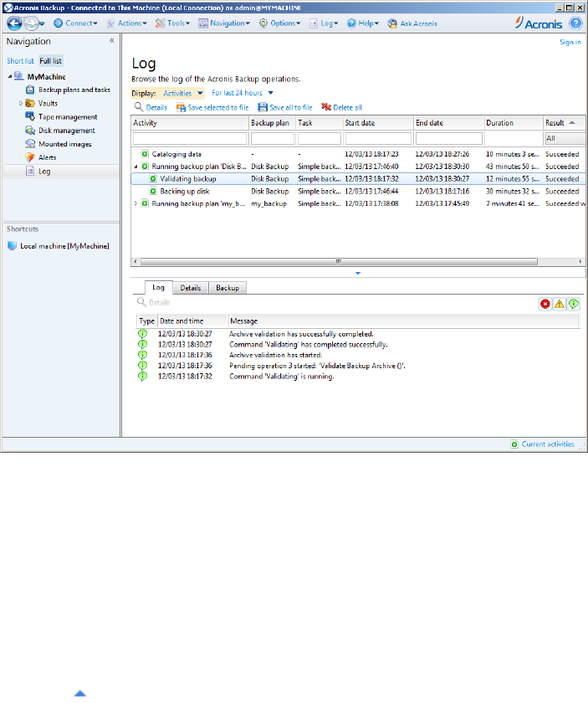Click the Tape management icon
The image size is (588, 703).
click(30, 116)
